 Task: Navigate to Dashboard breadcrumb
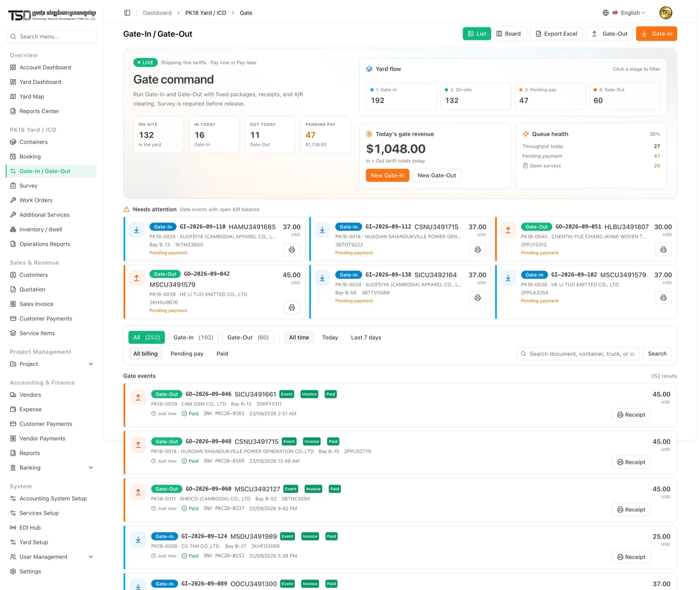[x=157, y=13]
